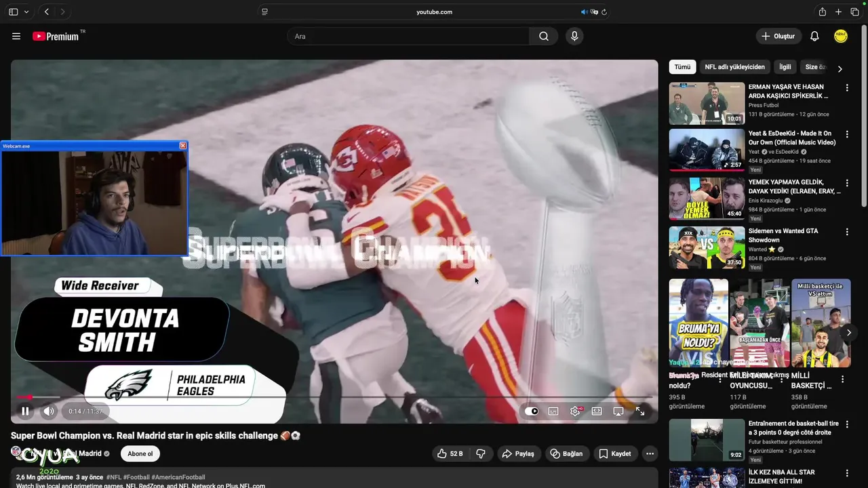Image resolution: width=868 pixels, height=488 pixels.
Task: Open AirPlay from the player
Action: pyautogui.click(x=618, y=411)
